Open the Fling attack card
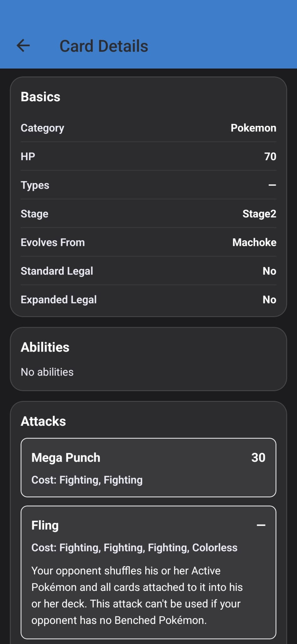Viewport: 297px width, 644px height. coord(148,575)
